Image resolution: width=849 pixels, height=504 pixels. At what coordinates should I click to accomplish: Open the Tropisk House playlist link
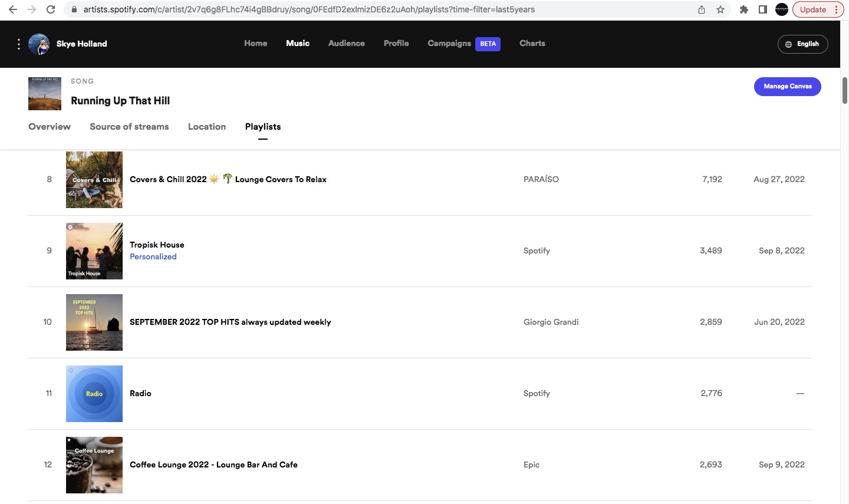point(157,245)
